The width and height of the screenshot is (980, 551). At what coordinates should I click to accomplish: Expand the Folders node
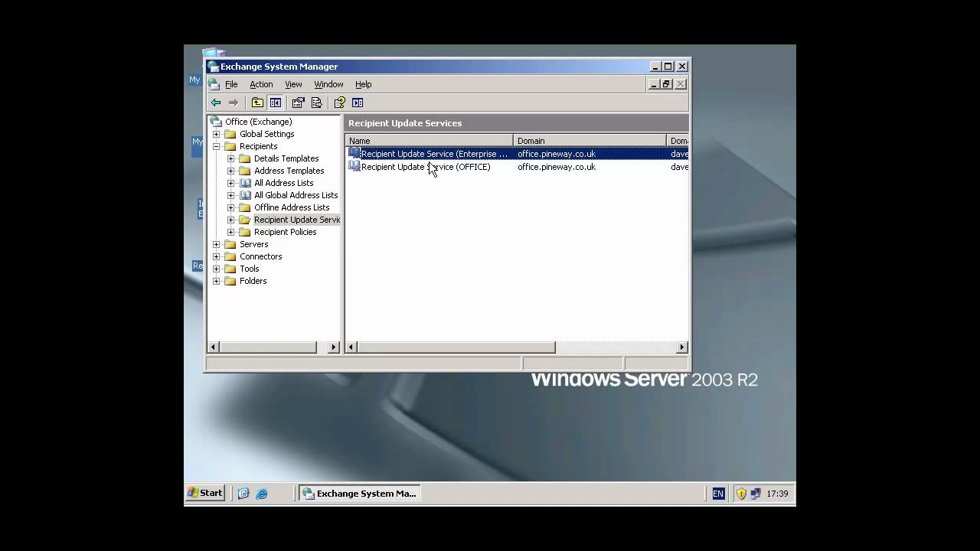tap(216, 281)
